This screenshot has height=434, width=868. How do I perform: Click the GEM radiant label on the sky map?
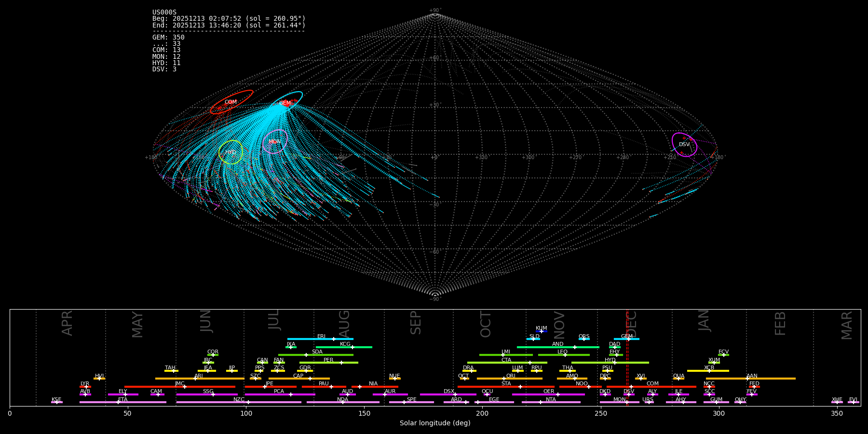[285, 103]
